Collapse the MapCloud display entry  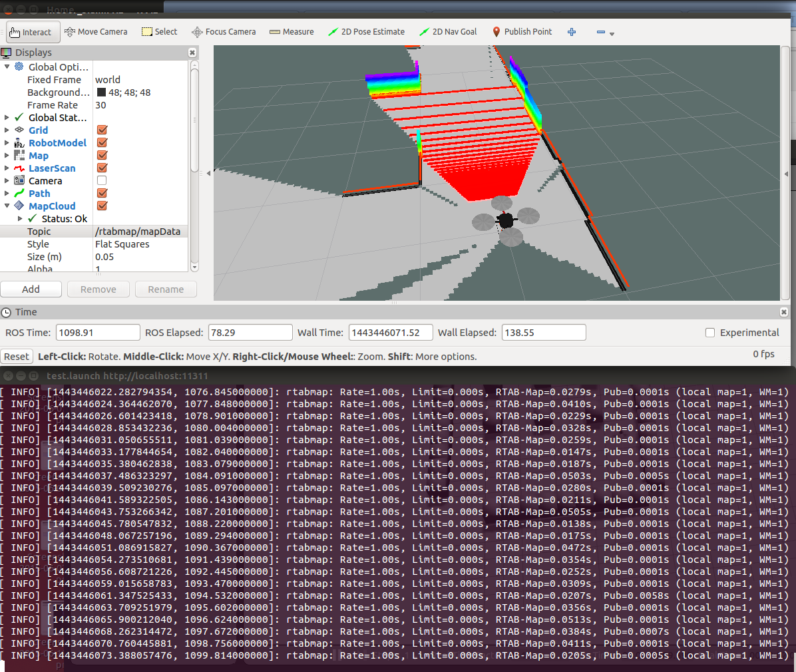coord(7,206)
